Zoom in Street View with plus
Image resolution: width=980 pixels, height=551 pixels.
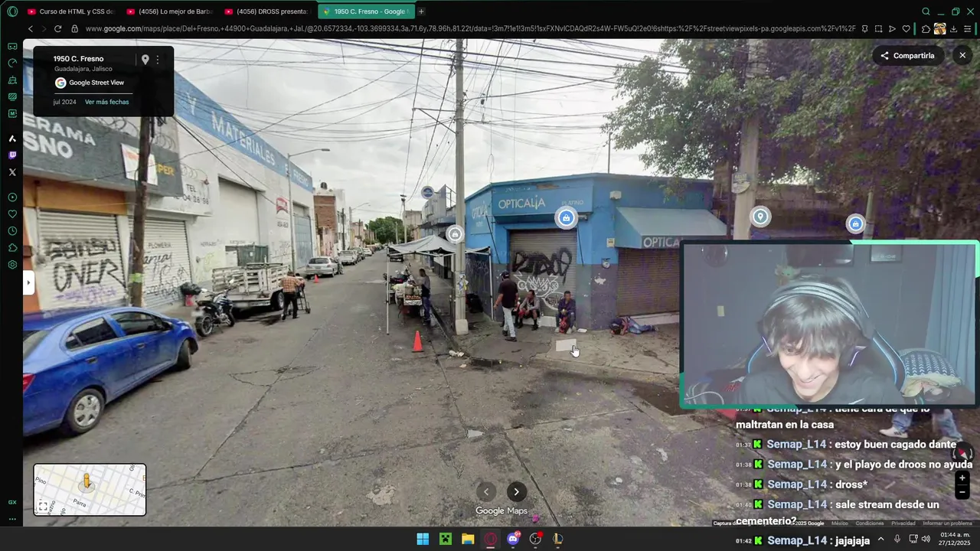962,478
